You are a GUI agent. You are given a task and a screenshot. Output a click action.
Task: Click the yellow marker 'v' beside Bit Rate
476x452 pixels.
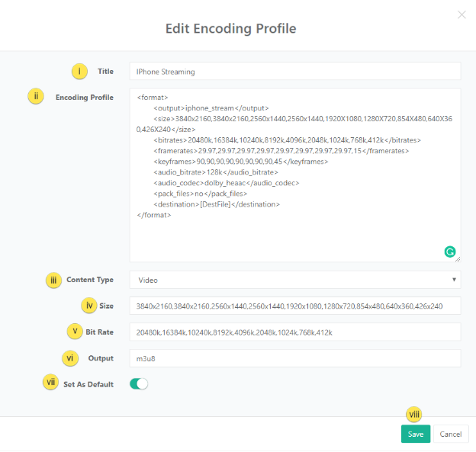coord(75,332)
